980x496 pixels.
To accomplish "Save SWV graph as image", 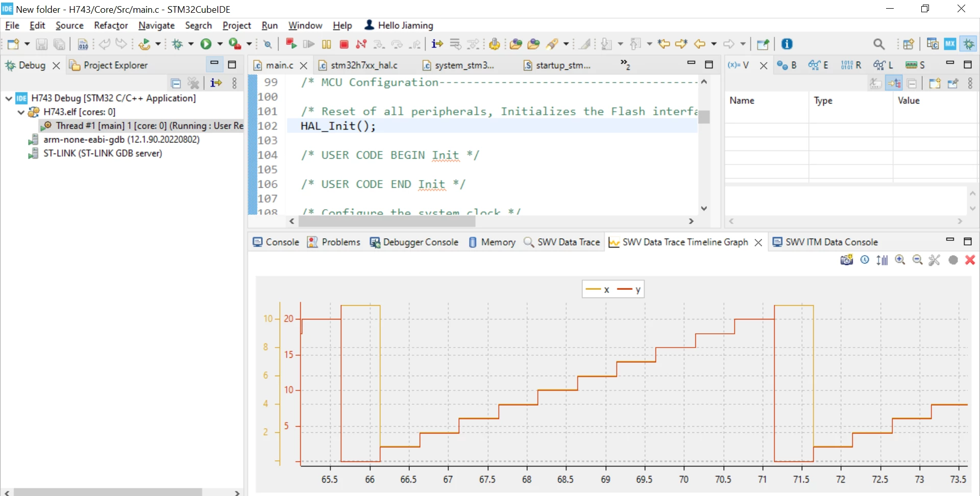I will click(x=846, y=260).
